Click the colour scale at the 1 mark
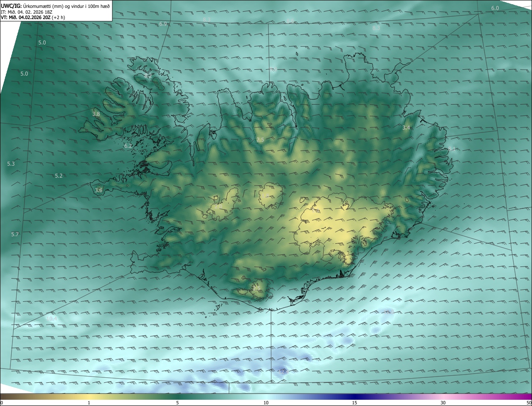Screen dimensions: 532x406 tap(89, 403)
